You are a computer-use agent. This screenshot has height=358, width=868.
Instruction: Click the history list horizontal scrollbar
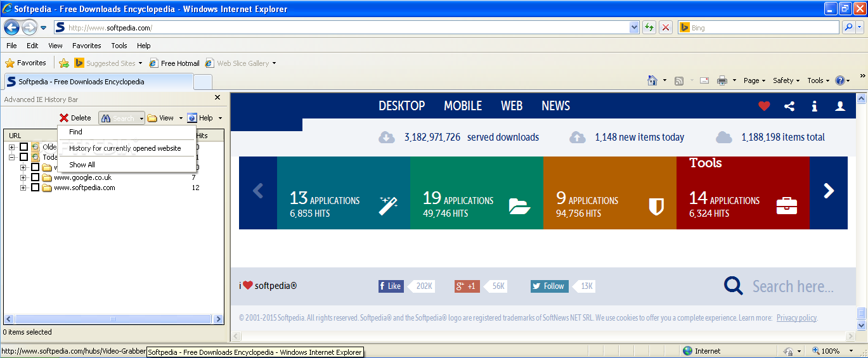point(113,319)
